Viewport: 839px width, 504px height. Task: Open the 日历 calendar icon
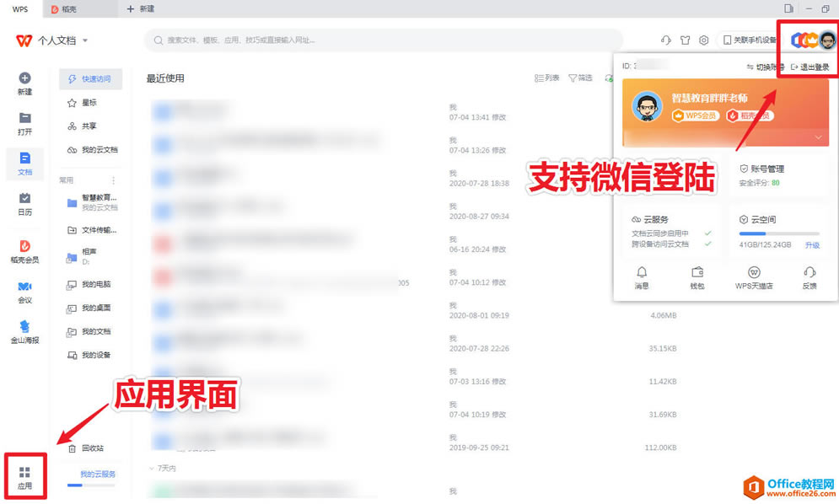pyautogui.click(x=24, y=198)
